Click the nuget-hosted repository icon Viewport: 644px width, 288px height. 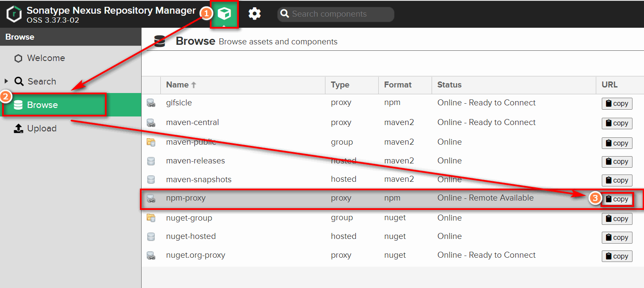pos(151,236)
